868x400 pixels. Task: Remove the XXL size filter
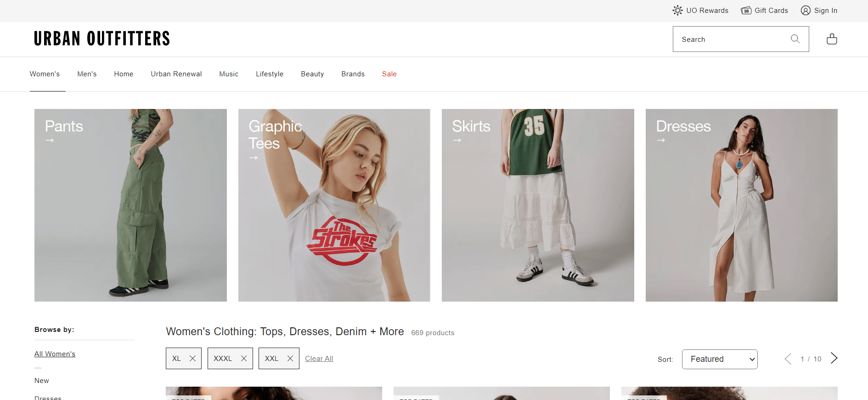click(290, 358)
